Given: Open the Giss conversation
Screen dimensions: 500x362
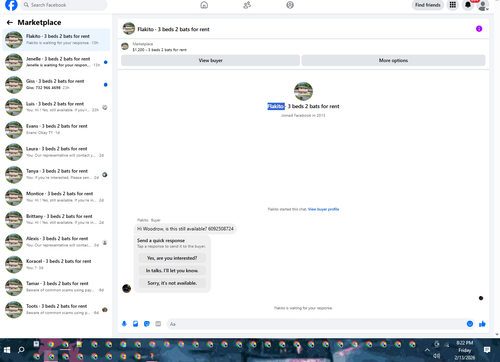Looking at the screenshot, I should 56,85.
